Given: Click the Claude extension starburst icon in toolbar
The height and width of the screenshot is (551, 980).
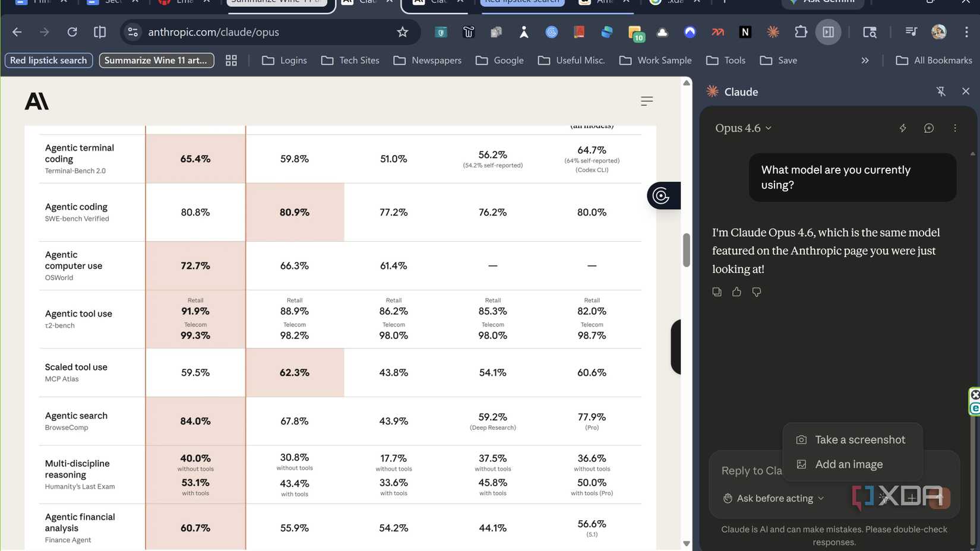Looking at the screenshot, I should (773, 32).
